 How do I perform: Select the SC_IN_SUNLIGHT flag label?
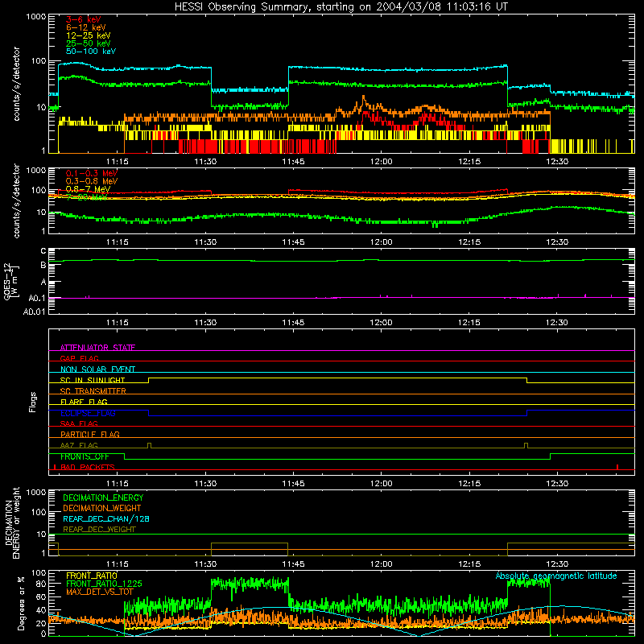pos(93,380)
